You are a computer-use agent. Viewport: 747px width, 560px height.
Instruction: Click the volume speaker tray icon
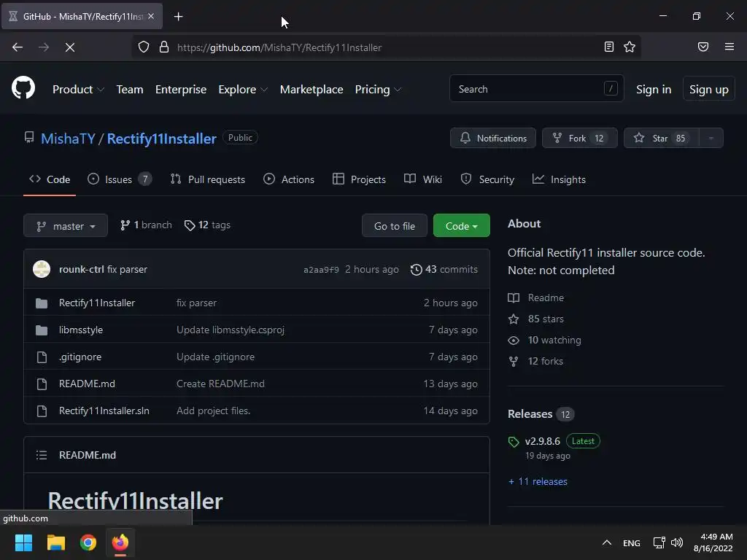[x=676, y=542]
